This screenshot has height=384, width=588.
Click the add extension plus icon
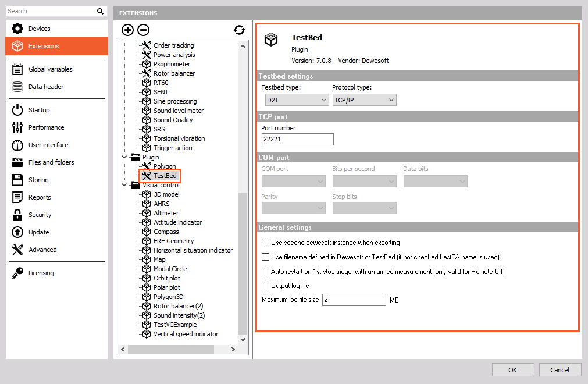coord(127,30)
